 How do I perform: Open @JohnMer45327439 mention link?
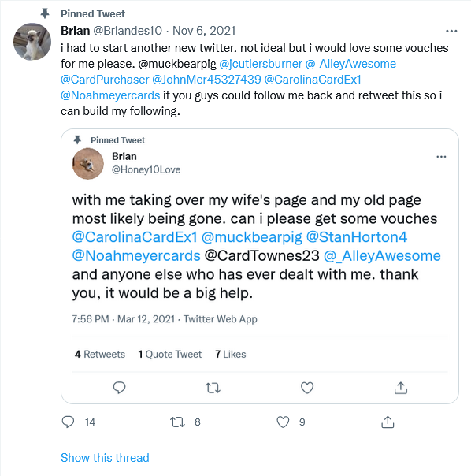206,80
